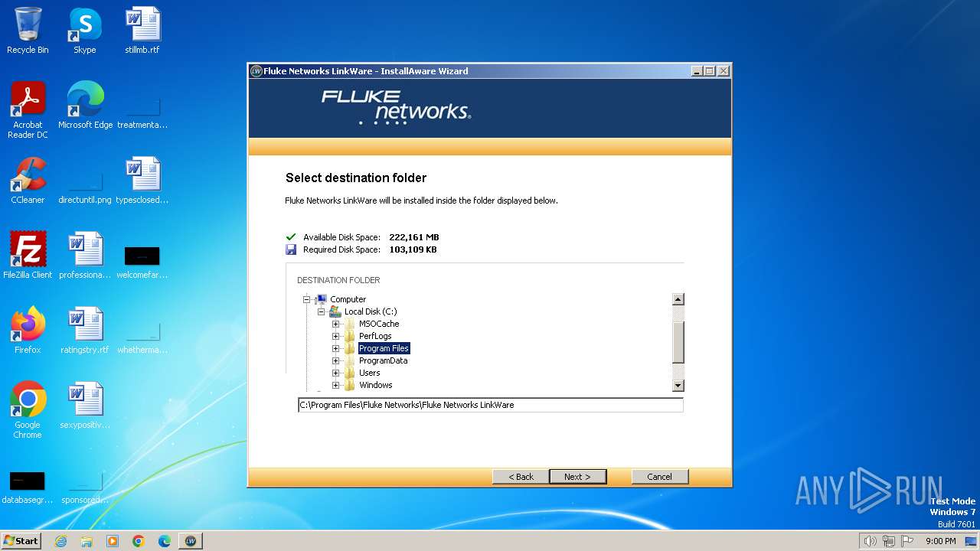Screen dimensions: 980x551
Task: Select Local Disk (C:) in tree
Action: 371,311
